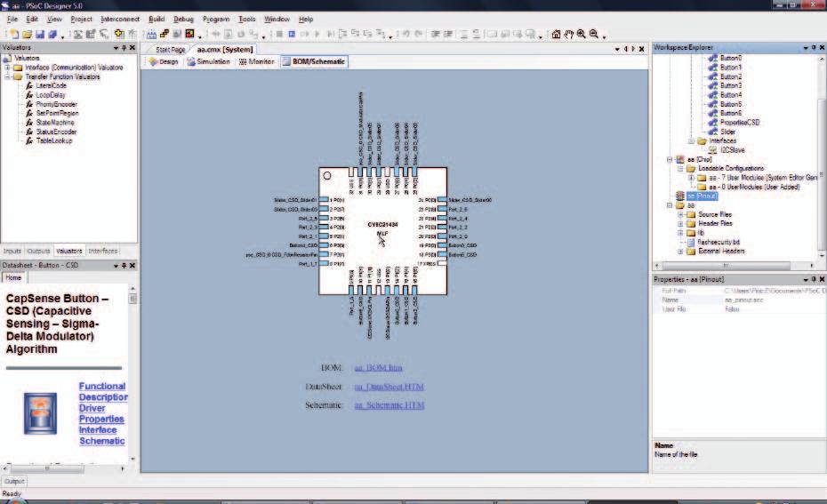Screen dimensions: 827x504
Task: Pin the Valuators panel with the pushpin icon
Action: (124, 47)
